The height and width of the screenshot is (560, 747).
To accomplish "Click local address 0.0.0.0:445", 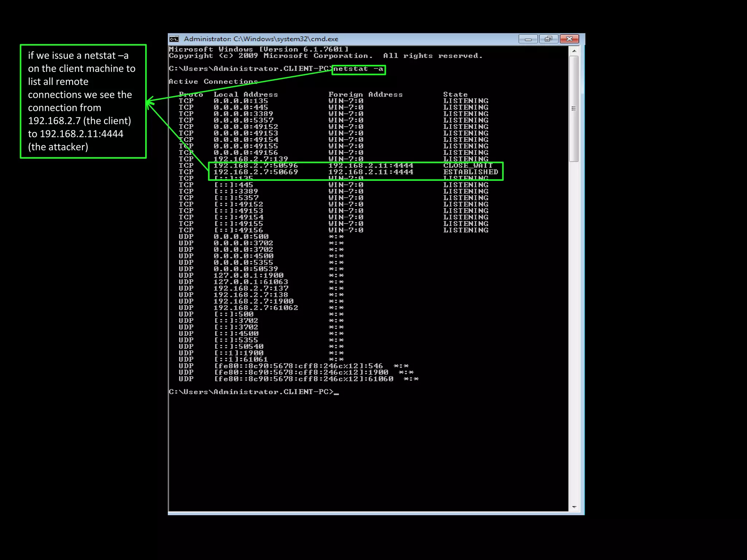I will pos(241,108).
